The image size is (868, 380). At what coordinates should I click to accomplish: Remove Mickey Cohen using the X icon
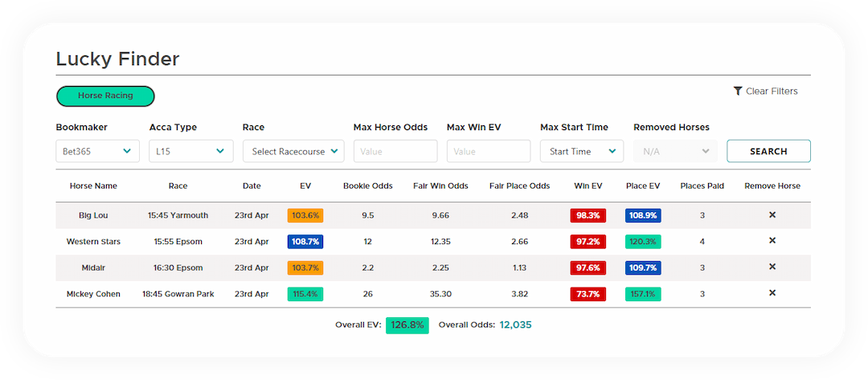[x=772, y=293]
